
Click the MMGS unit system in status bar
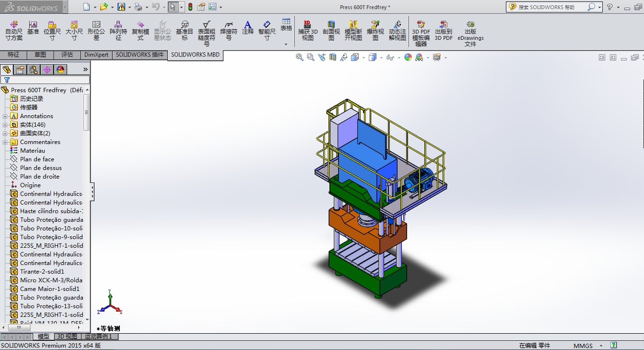(x=583, y=346)
